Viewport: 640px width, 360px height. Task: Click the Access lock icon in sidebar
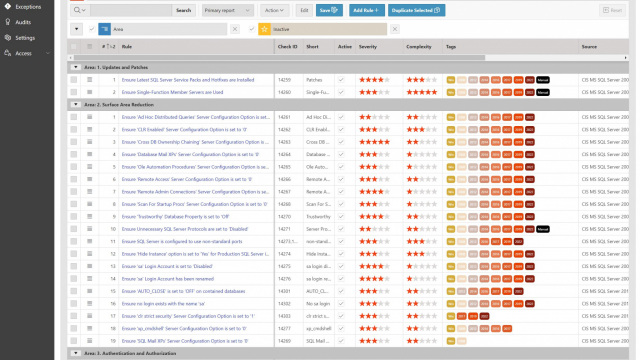click(x=8, y=53)
